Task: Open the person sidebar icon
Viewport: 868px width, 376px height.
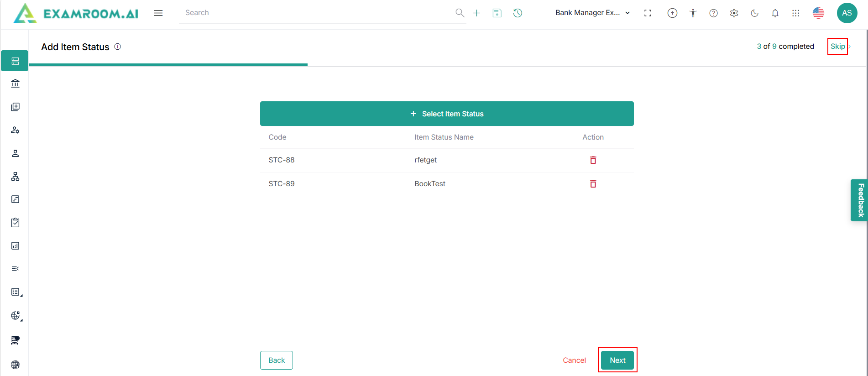Action: click(x=15, y=153)
